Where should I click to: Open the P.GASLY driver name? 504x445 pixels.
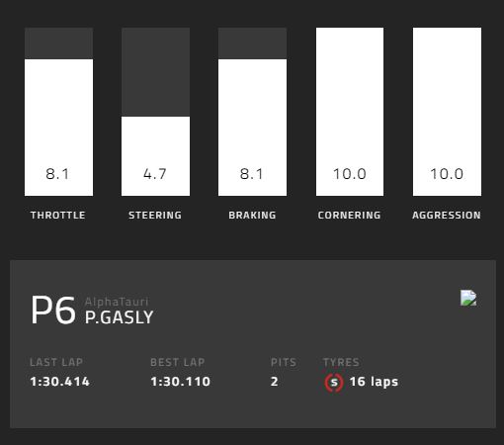[x=120, y=317]
